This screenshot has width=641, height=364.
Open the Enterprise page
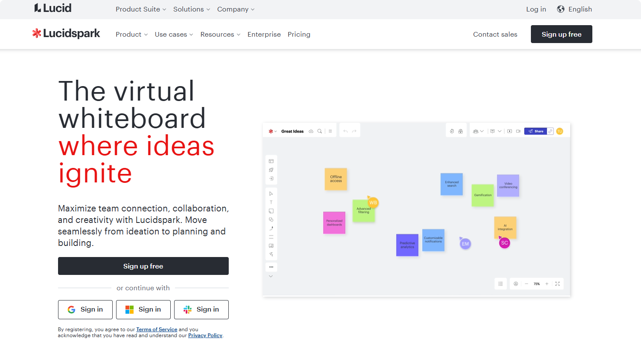(x=264, y=34)
